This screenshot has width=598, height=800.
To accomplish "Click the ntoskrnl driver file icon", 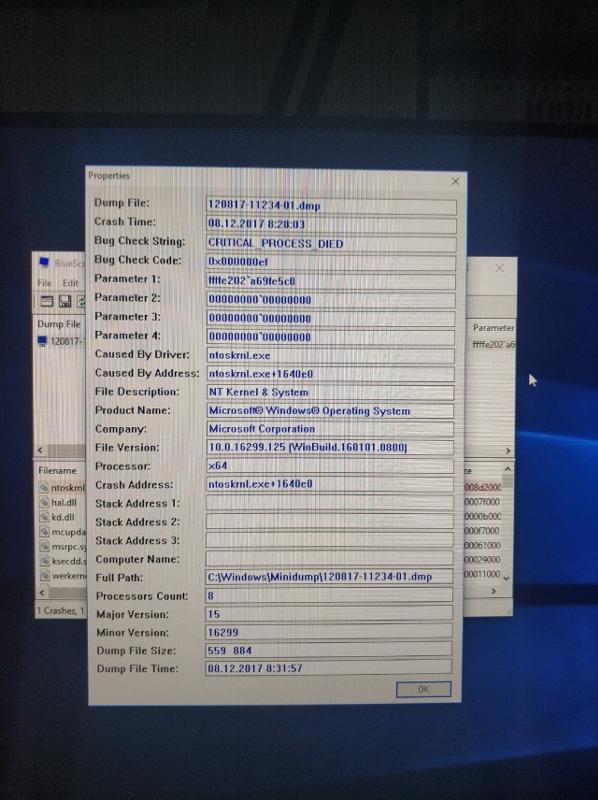I will click(44, 487).
